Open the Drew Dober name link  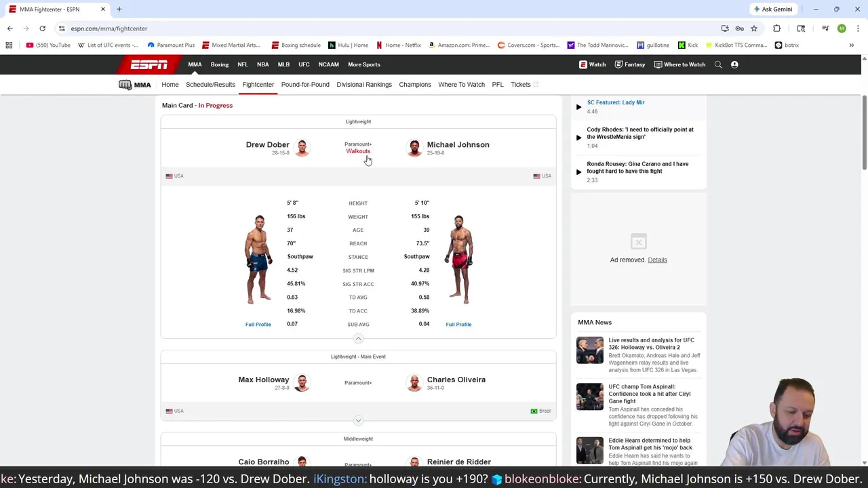tap(267, 144)
